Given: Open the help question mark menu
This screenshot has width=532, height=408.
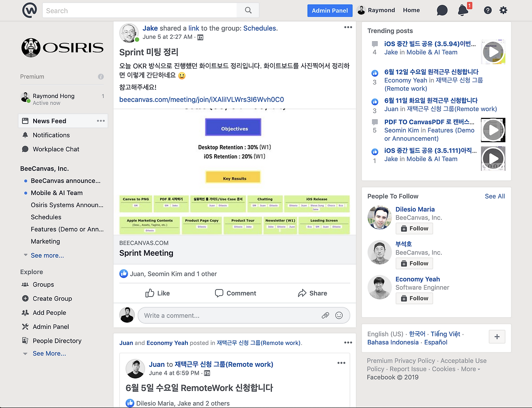Looking at the screenshot, I should (x=488, y=10).
